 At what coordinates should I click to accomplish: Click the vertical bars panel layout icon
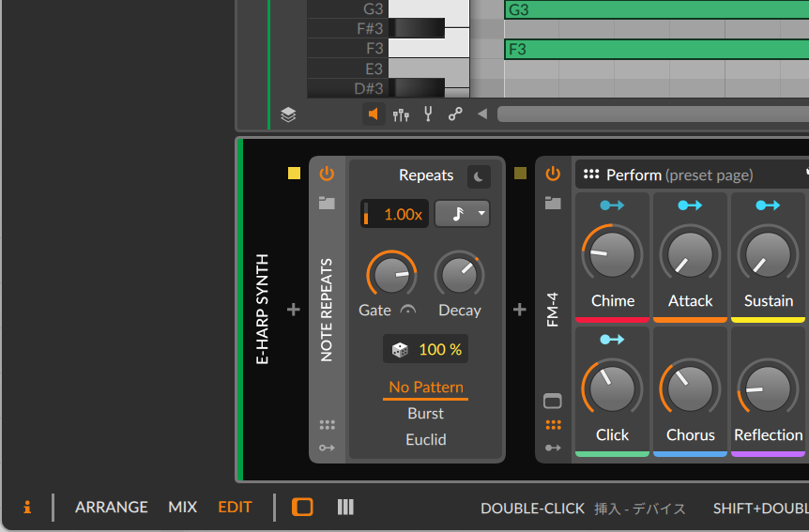coord(345,508)
